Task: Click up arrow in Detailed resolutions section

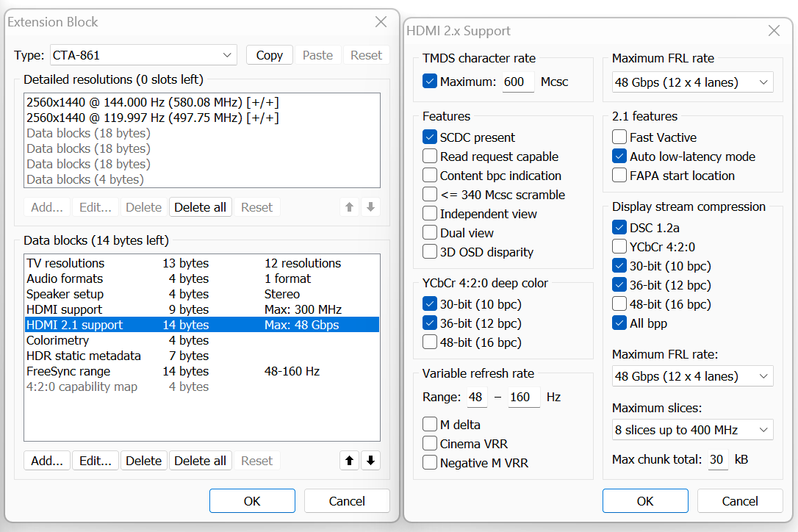Action: point(349,207)
